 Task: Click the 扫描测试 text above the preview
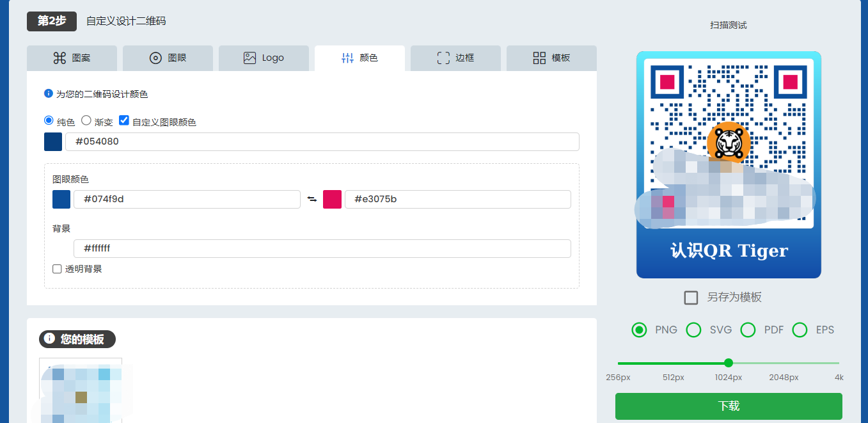tap(729, 25)
